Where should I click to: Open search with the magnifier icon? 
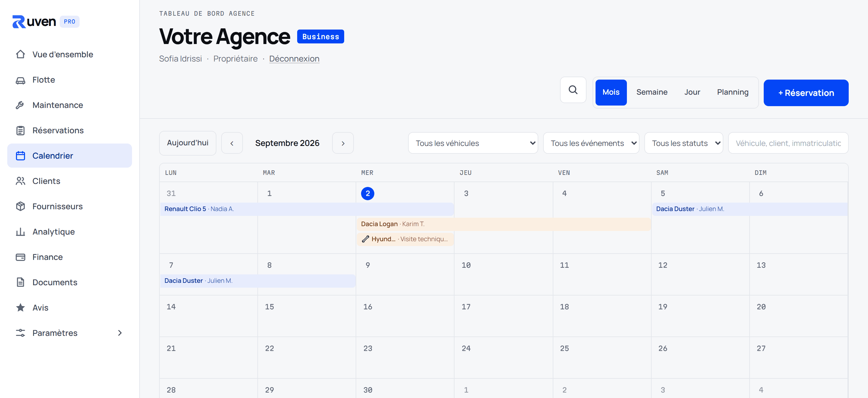click(573, 90)
